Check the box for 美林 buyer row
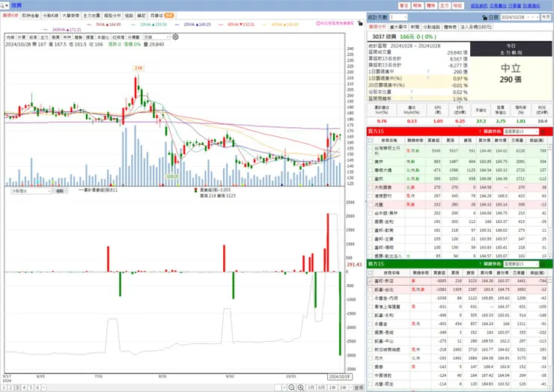Image resolution: width=554 pixels, height=392 pixels. (x=371, y=162)
